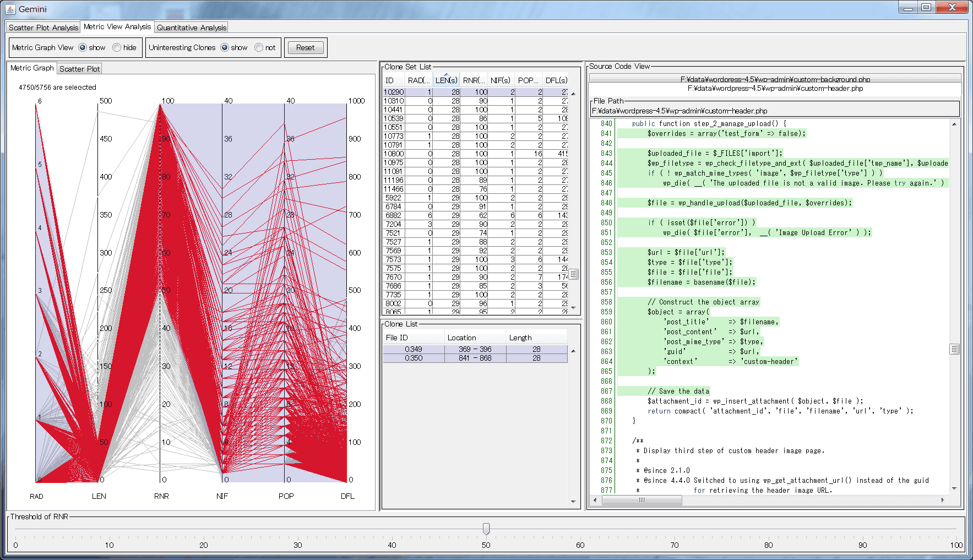Switch to the inner Scatter Plot tab
The width and height of the screenshot is (973, 560).
click(x=80, y=69)
